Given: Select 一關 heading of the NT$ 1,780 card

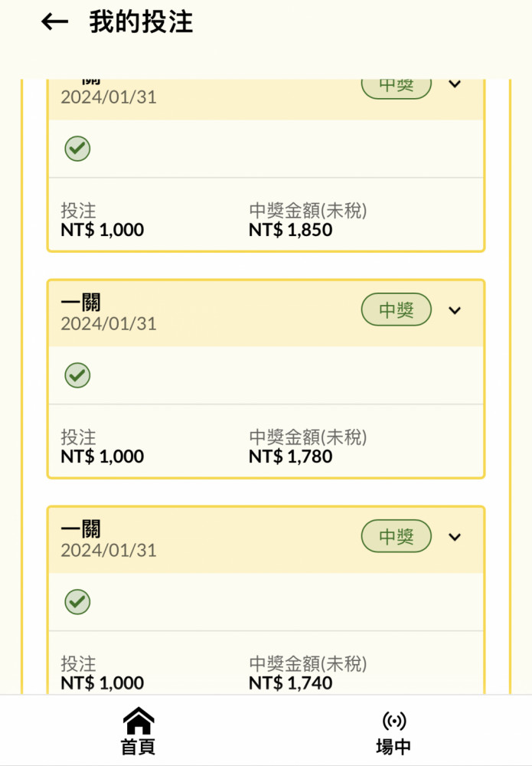Looking at the screenshot, I should pyautogui.click(x=80, y=303).
